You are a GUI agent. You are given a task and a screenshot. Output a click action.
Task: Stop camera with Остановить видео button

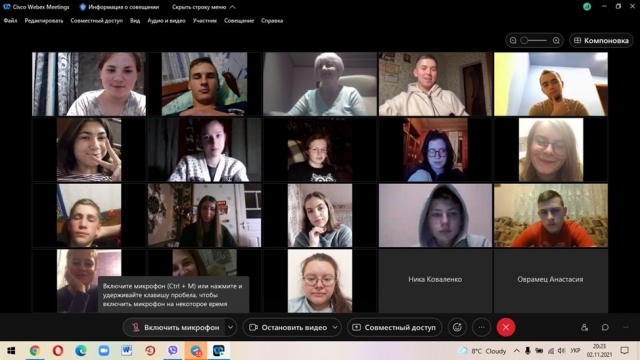(288, 327)
